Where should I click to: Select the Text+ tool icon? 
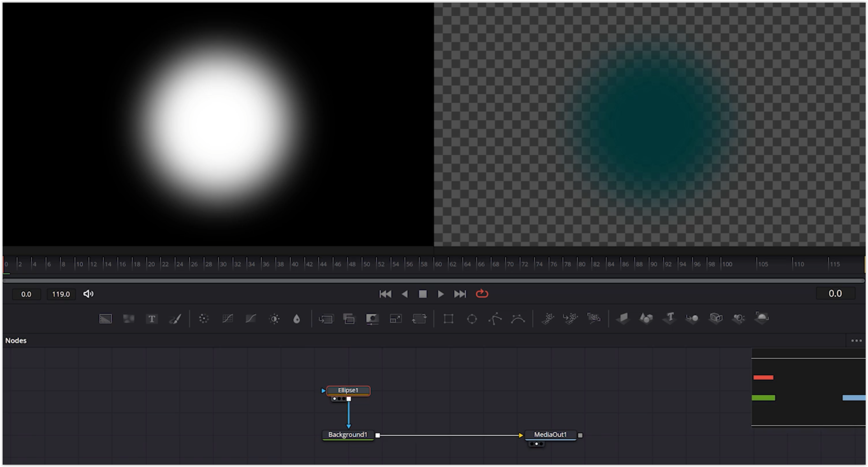(x=152, y=319)
